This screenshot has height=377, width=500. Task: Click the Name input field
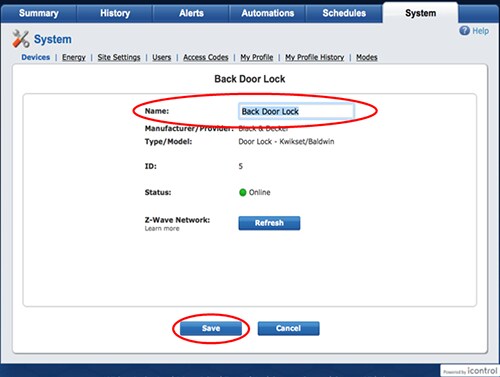296,111
